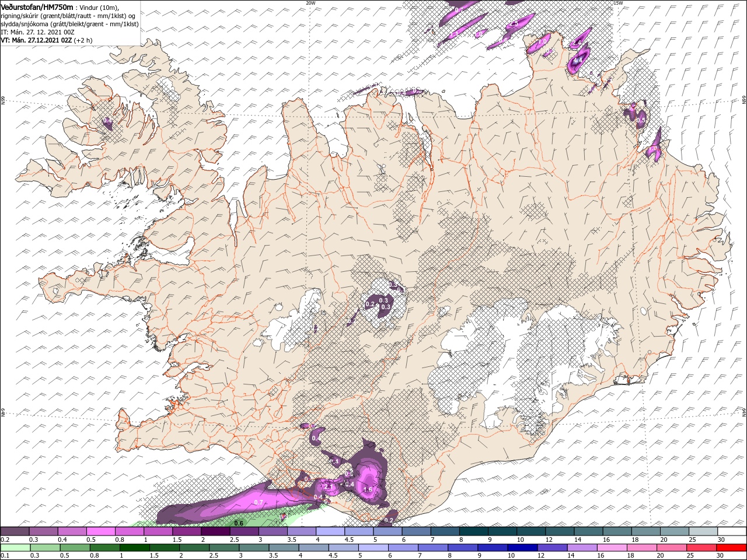747x560 pixels.
Task: Pick the red swatch above the lower 30
Action: tap(731, 548)
